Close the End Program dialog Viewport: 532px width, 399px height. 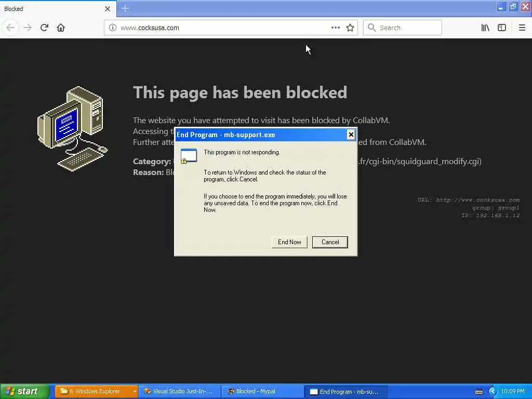pyautogui.click(x=351, y=135)
